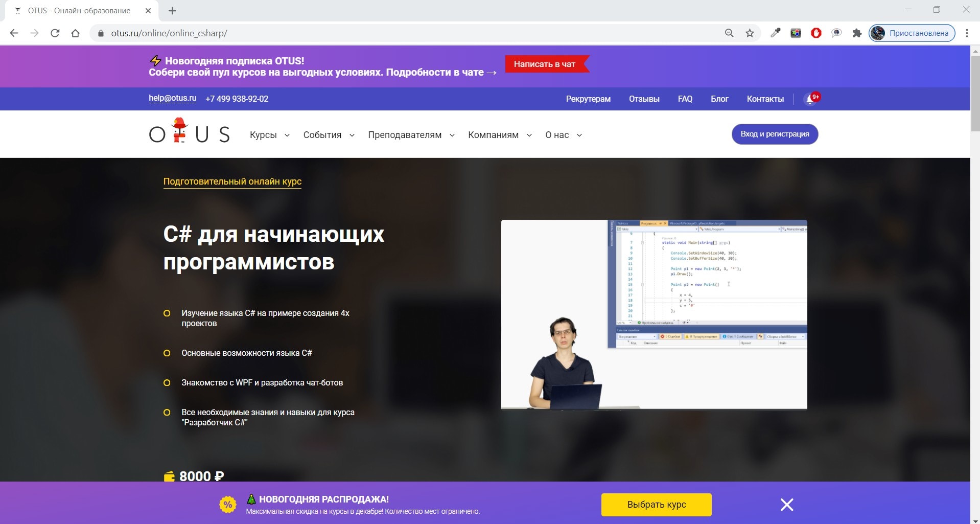This screenshot has width=980, height=524.
Task: Open the Контакты page
Action: click(x=765, y=99)
